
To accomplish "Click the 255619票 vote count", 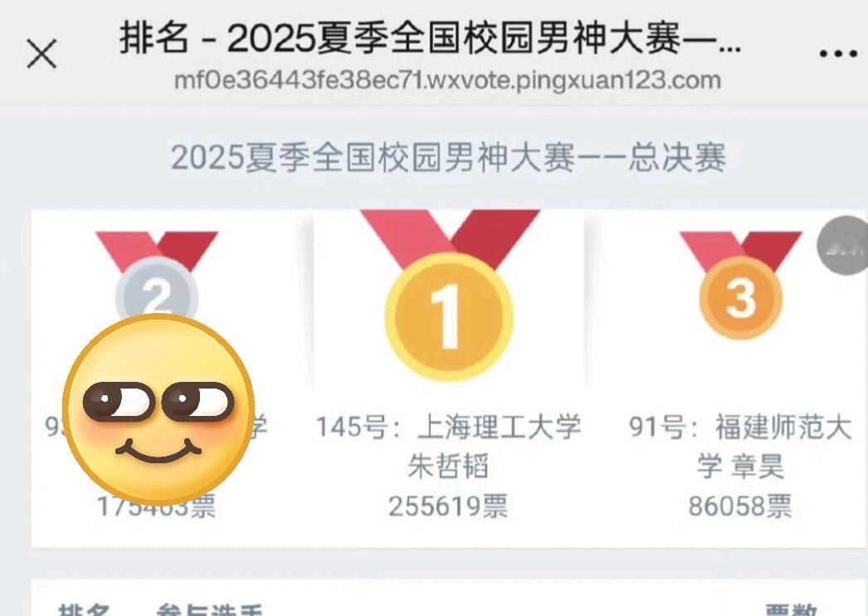I will [x=448, y=506].
